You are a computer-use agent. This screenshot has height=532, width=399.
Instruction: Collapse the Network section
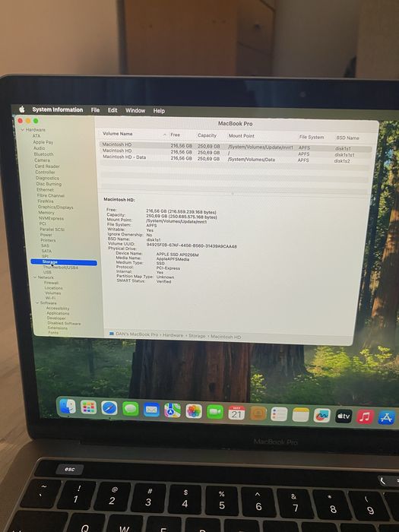35,277
